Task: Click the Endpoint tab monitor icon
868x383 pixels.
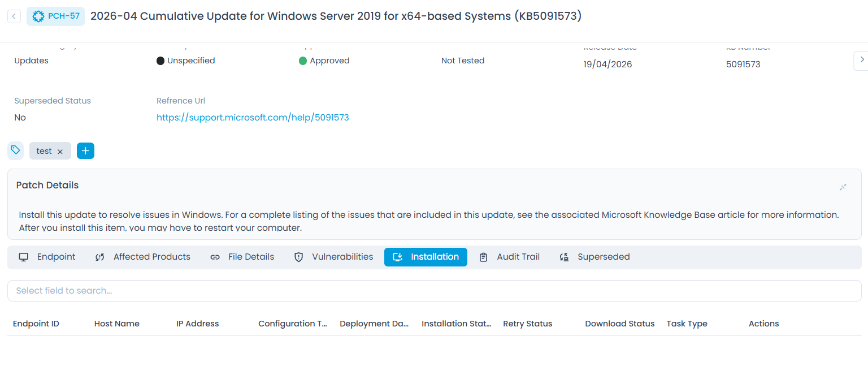Action: coord(24,257)
